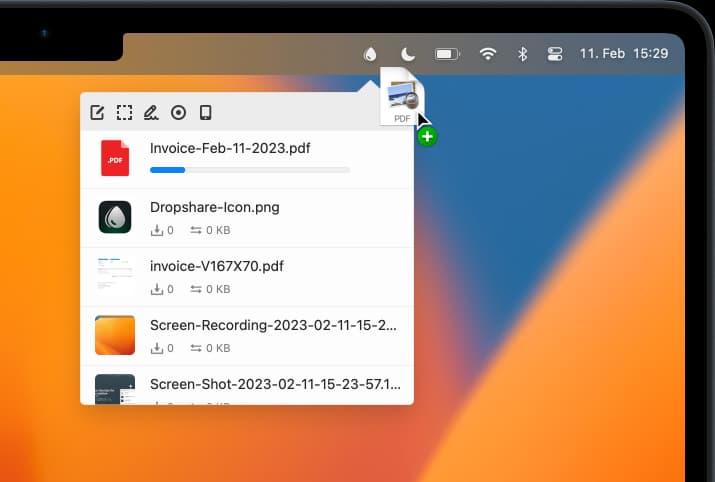The width and height of the screenshot is (715, 482).
Task: Click the Dropshare droplet menu bar icon
Action: (x=370, y=54)
